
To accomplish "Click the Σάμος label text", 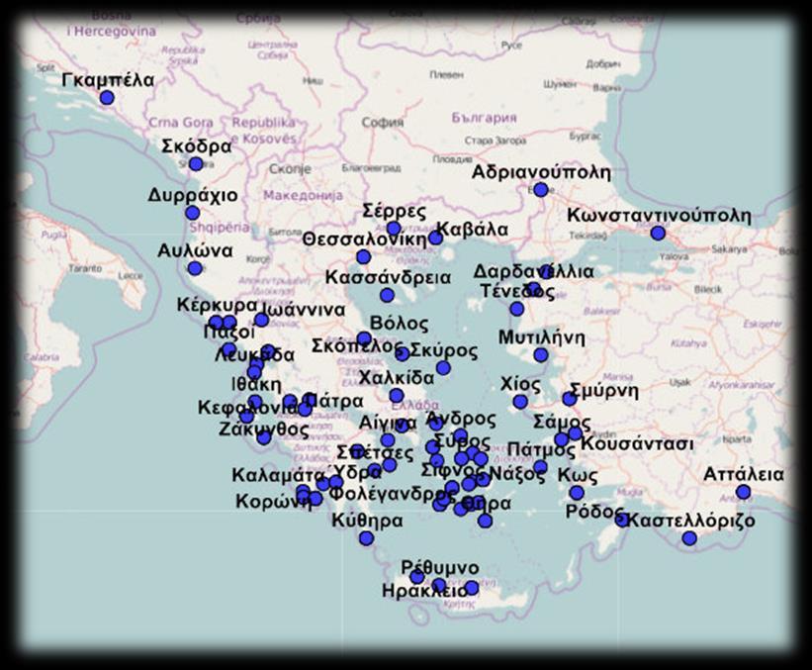I will 562,423.
